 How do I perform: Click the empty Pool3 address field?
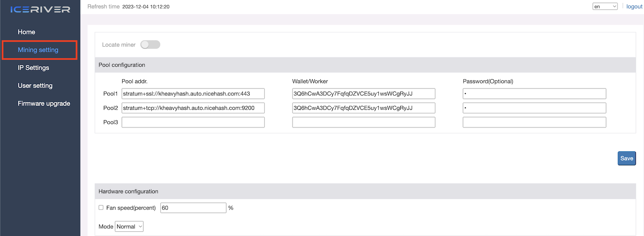click(193, 122)
